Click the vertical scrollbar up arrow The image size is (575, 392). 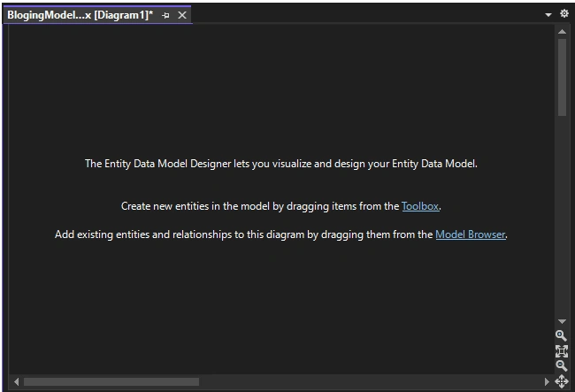(562, 32)
